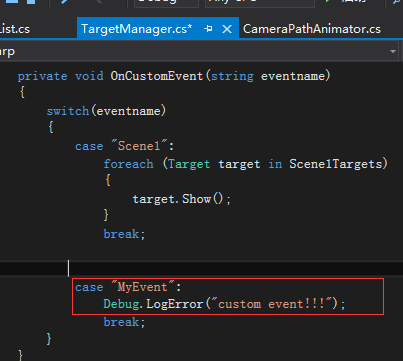Click the Debug class name
Image resolution: width=403 pixels, height=361 pixels.
click(x=121, y=304)
